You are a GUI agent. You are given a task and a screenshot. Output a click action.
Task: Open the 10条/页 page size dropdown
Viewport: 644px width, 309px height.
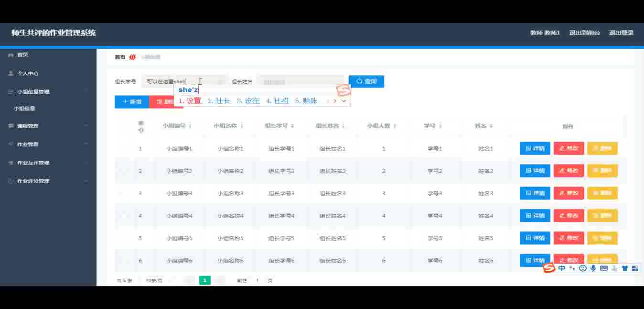point(155,281)
